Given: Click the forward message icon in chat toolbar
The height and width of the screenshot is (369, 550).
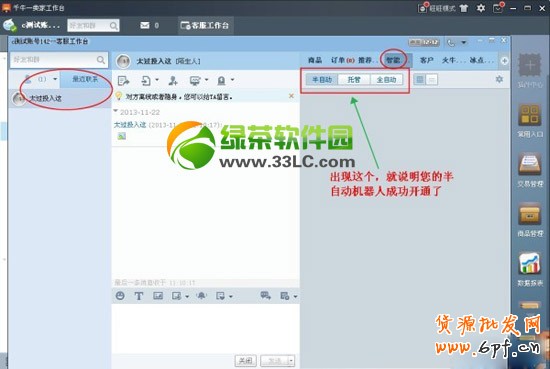Looking at the screenshot, I should 123,81.
